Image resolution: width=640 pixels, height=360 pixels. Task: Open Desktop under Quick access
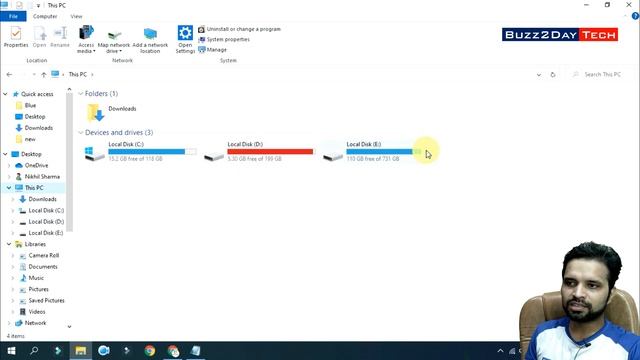tap(35, 117)
